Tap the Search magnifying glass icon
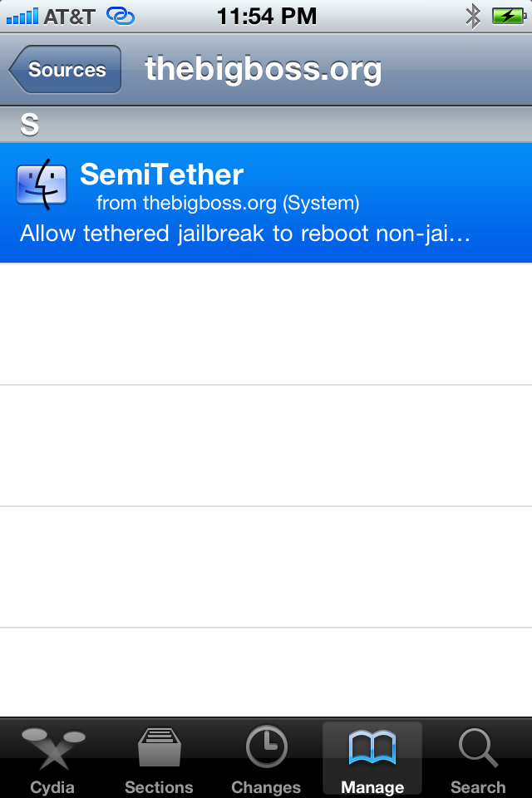 [478, 748]
